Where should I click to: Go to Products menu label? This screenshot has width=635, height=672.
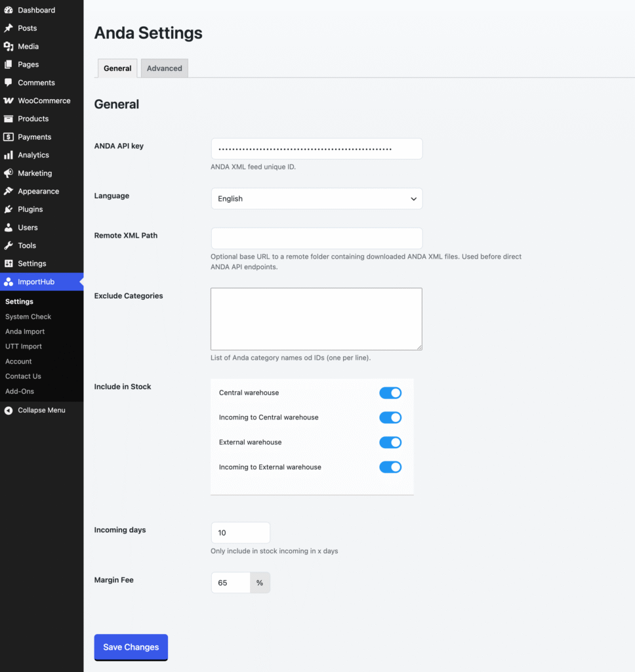coord(33,119)
